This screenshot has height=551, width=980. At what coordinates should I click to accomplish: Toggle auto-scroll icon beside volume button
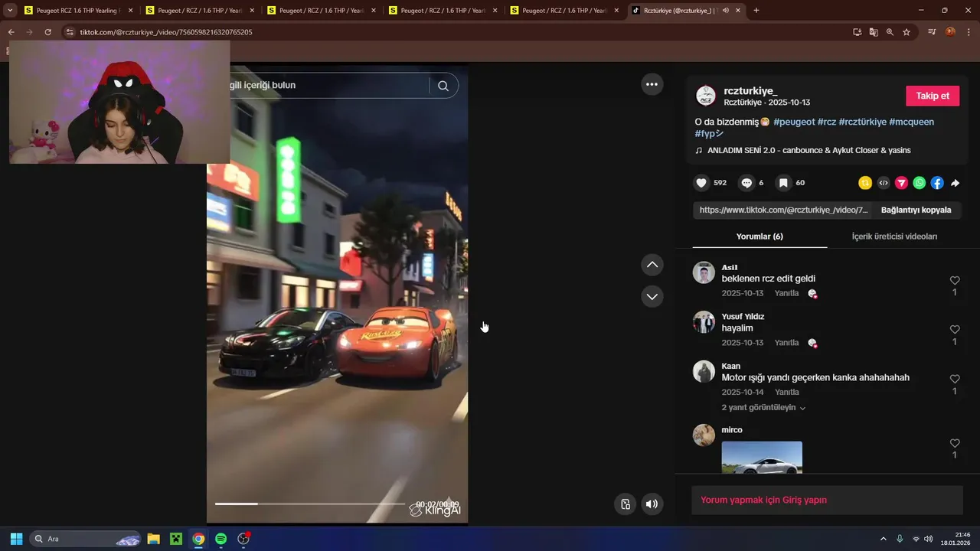(626, 504)
